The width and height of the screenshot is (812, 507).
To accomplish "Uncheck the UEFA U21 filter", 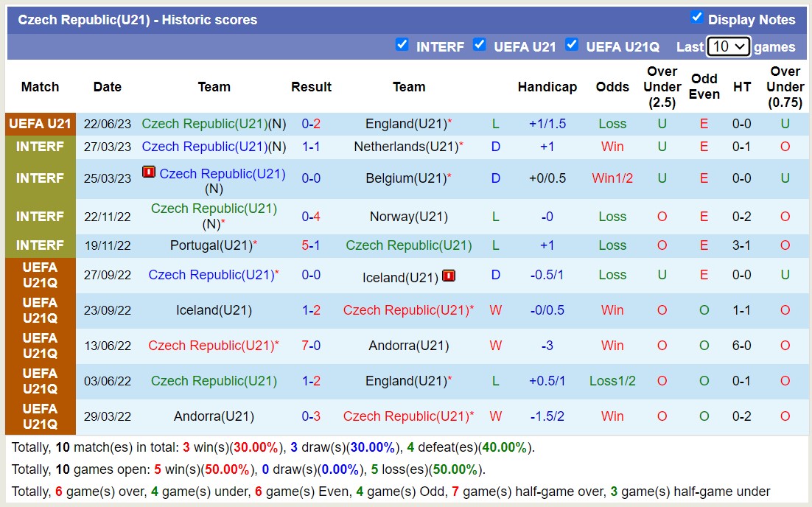I will (480, 44).
